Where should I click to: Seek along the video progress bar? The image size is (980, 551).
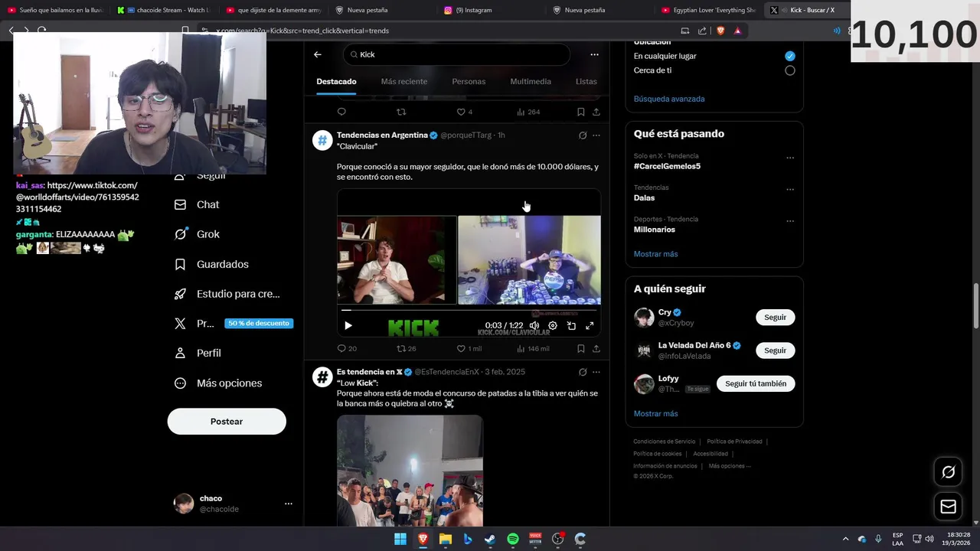469,311
